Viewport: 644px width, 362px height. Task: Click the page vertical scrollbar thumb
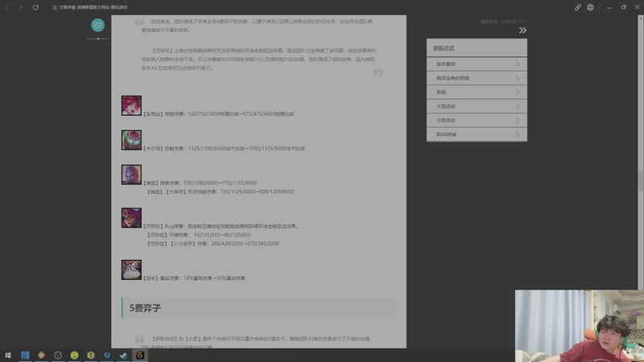[x=640, y=180]
